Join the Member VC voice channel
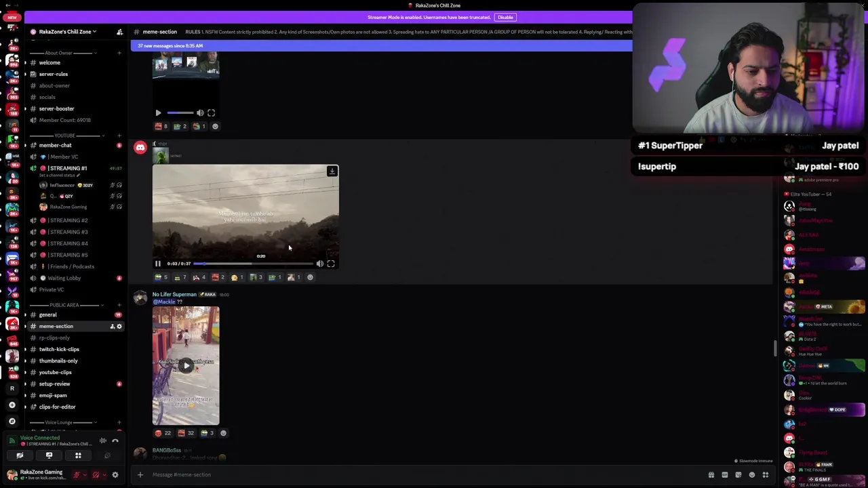The image size is (868, 488). click(62, 157)
